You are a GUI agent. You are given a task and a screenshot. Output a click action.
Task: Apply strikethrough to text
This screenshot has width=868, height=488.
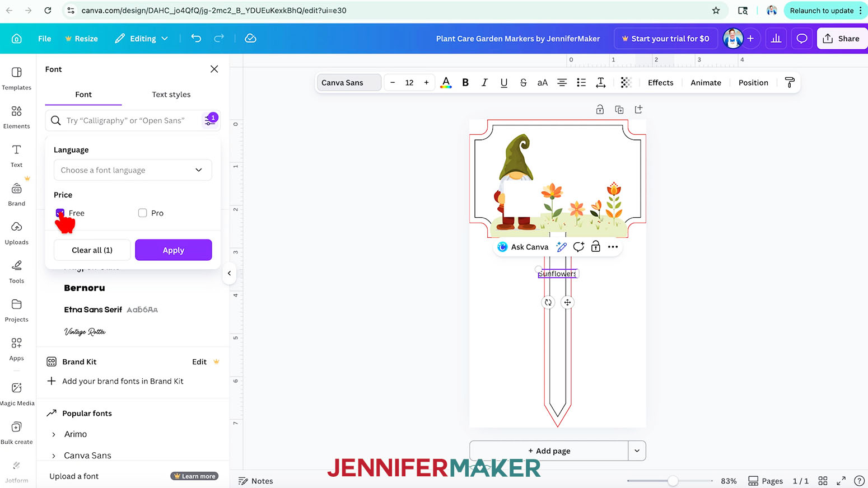click(523, 82)
